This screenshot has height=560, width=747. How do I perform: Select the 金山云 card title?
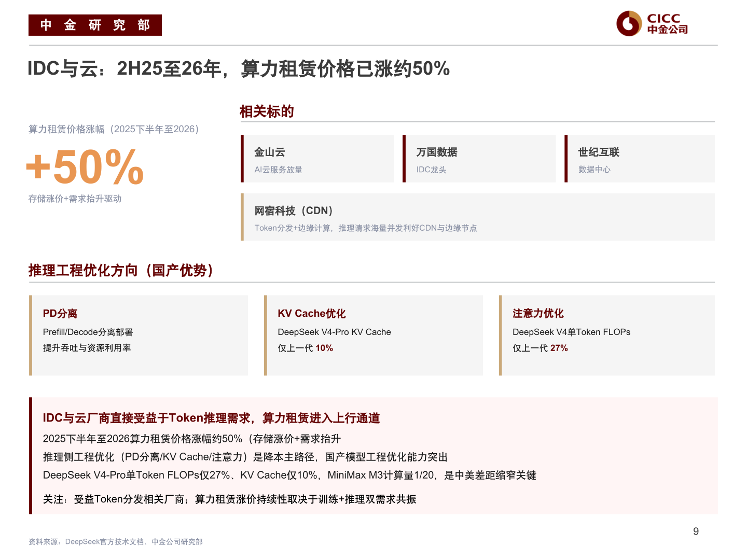(x=270, y=152)
